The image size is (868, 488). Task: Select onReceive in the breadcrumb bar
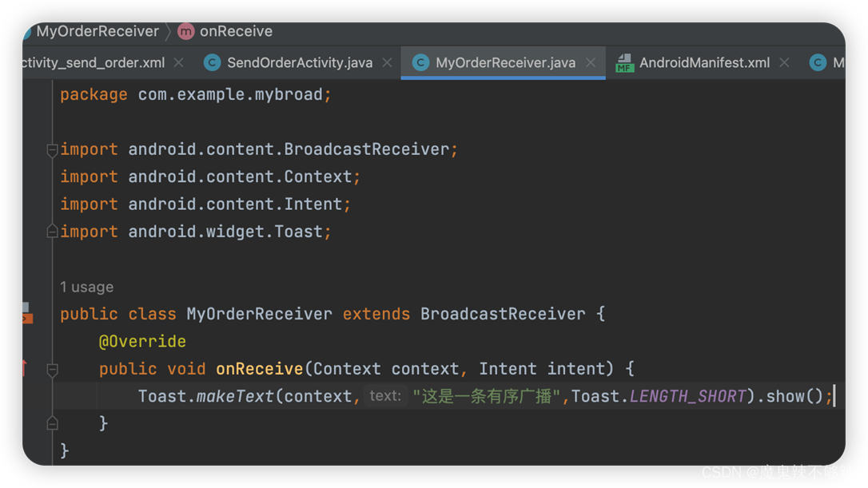pos(237,31)
